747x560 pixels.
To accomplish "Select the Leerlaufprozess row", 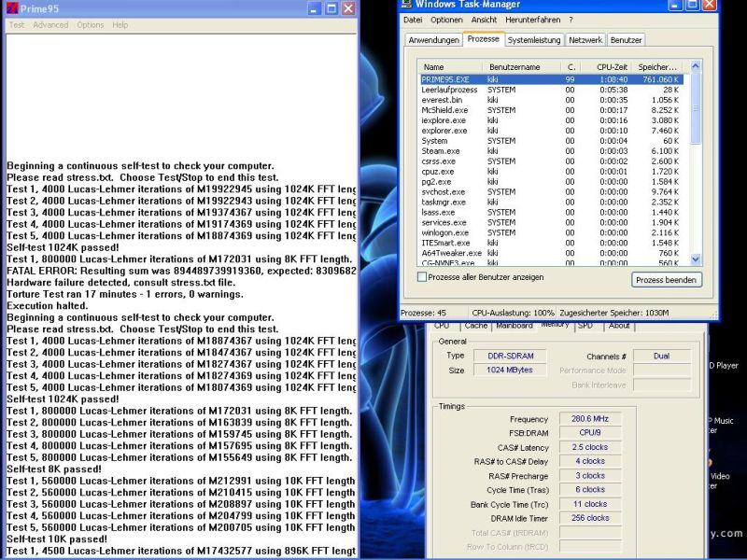I will point(551,90).
